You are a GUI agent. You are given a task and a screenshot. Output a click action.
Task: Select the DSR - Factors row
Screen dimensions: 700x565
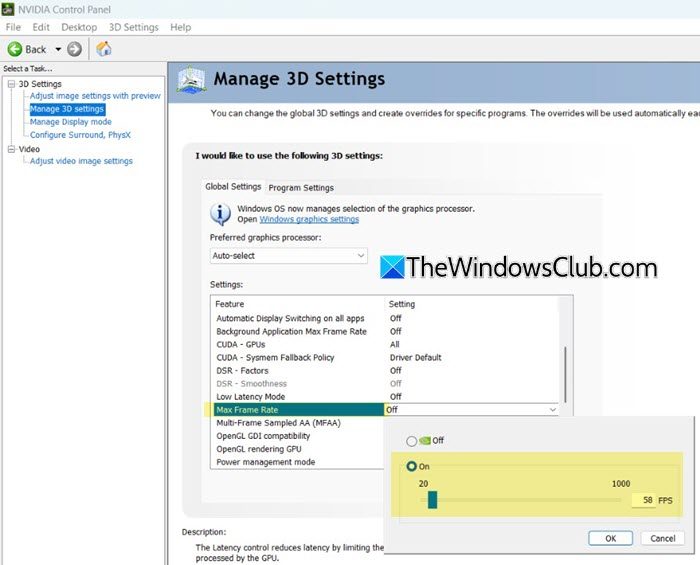pos(386,370)
